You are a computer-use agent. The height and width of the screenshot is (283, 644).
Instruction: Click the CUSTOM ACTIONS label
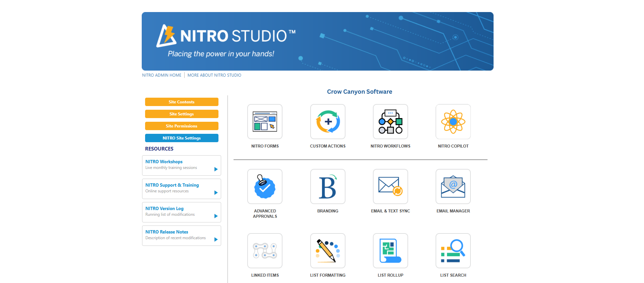[328, 146]
